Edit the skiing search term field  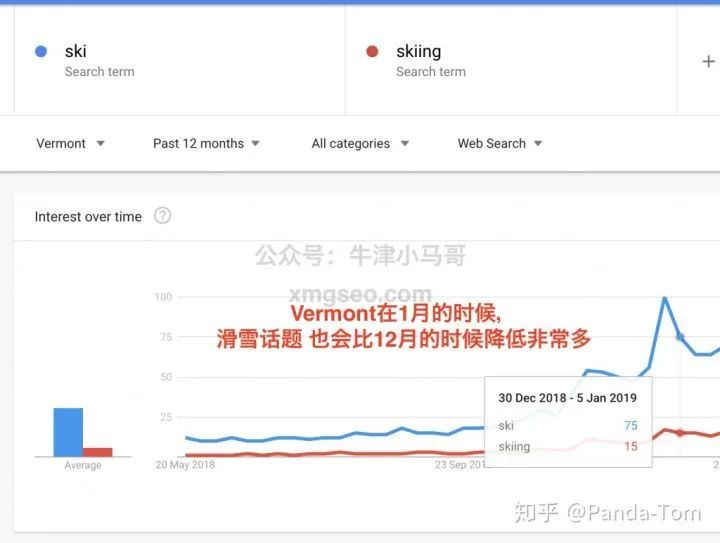coord(511,61)
